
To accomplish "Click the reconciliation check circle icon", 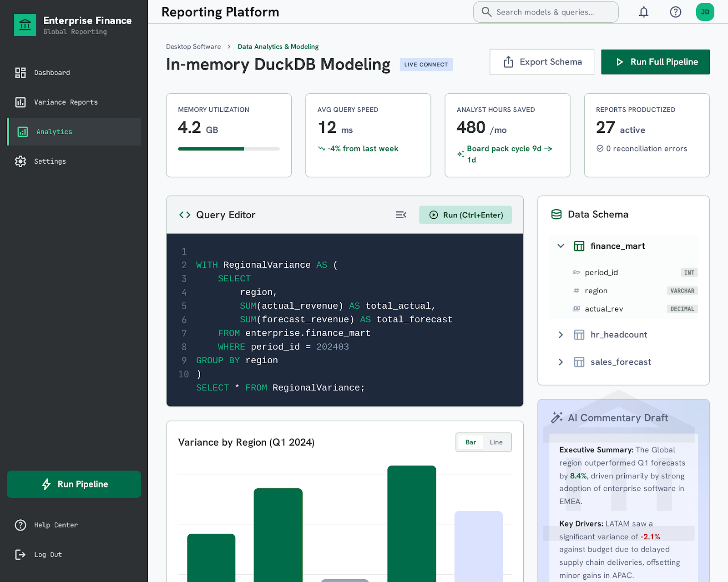I will (x=600, y=148).
